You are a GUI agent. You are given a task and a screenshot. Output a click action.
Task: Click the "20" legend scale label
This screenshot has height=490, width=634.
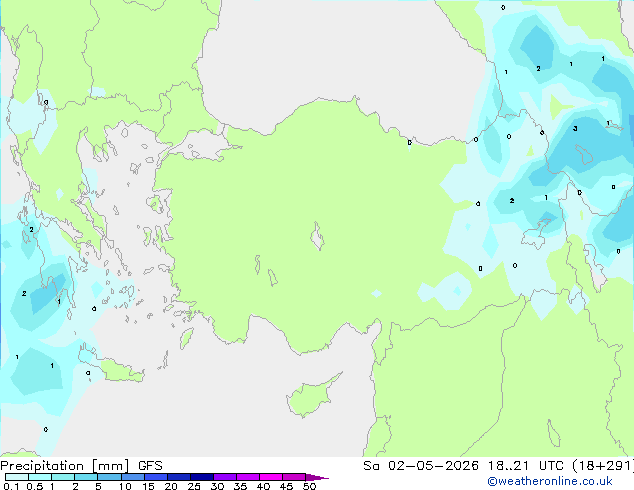(x=171, y=486)
